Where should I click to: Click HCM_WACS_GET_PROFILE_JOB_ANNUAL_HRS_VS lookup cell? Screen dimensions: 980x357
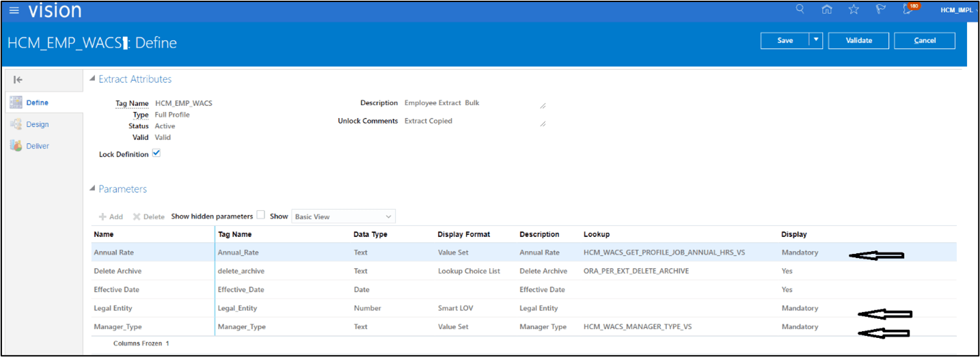pyautogui.click(x=664, y=253)
